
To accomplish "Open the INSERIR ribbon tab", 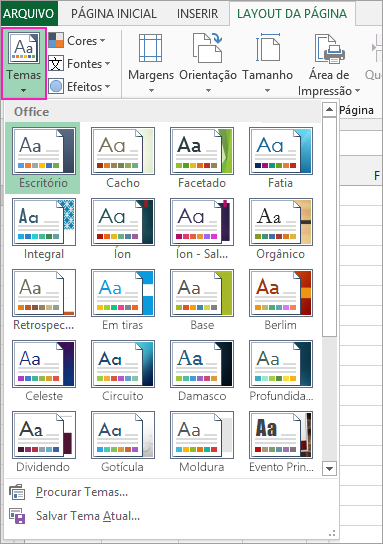I will coord(197,14).
